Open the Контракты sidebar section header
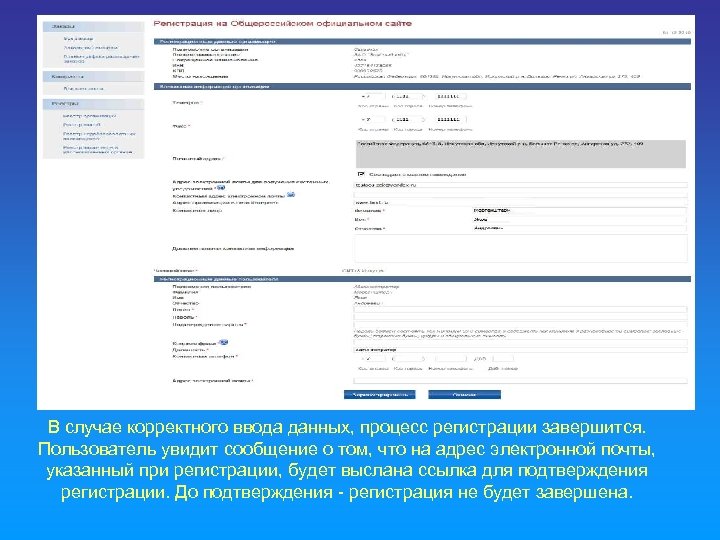Screen dimensions: 720x540 click(x=93, y=77)
